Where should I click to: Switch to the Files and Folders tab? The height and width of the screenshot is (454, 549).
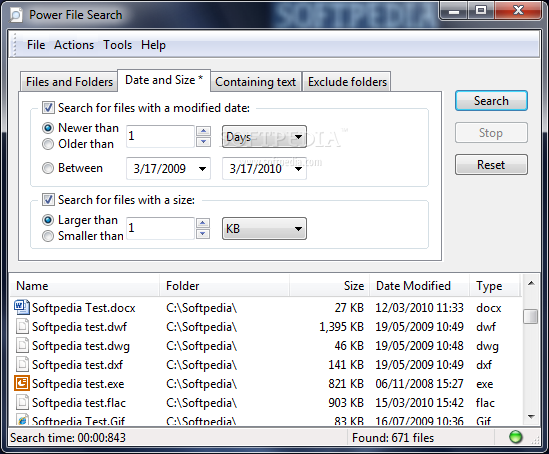pos(69,82)
